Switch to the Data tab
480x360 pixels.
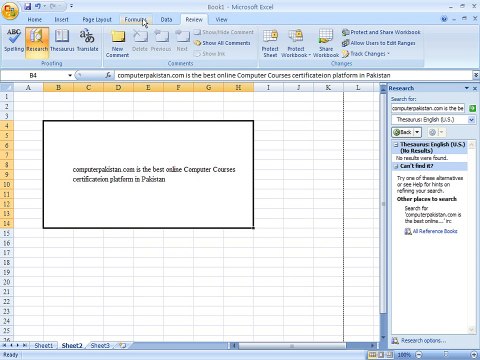pyautogui.click(x=166, y=20)
